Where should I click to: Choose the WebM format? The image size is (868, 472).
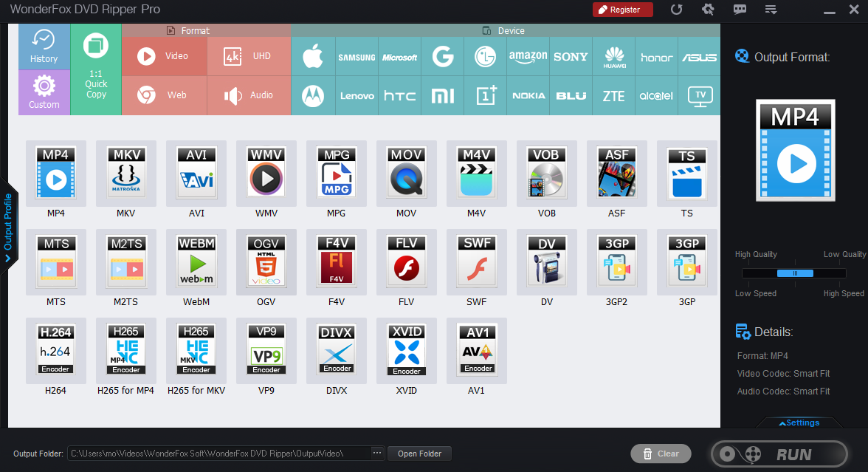click(x=196, y=261)
